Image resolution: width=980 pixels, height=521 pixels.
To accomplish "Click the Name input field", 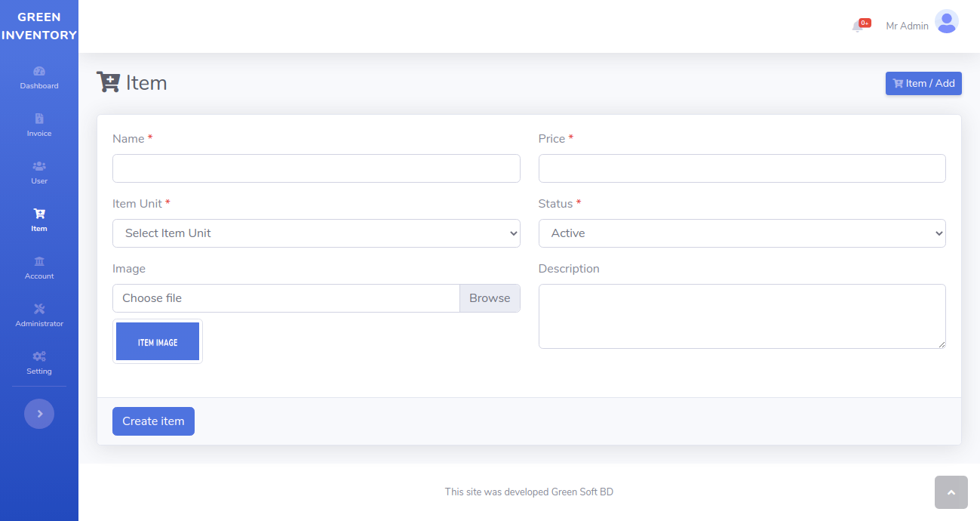I will [x=316, y=168].
